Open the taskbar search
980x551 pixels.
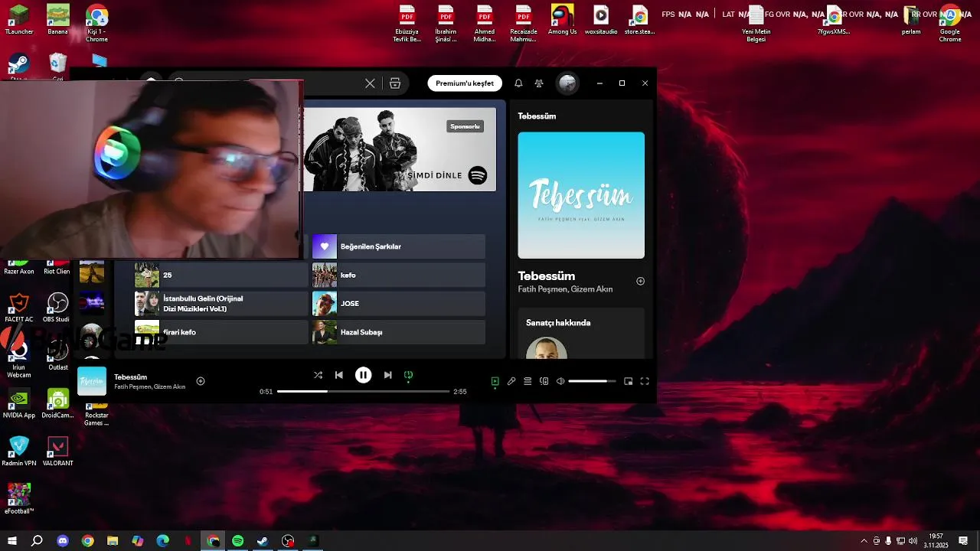(37, 541)
